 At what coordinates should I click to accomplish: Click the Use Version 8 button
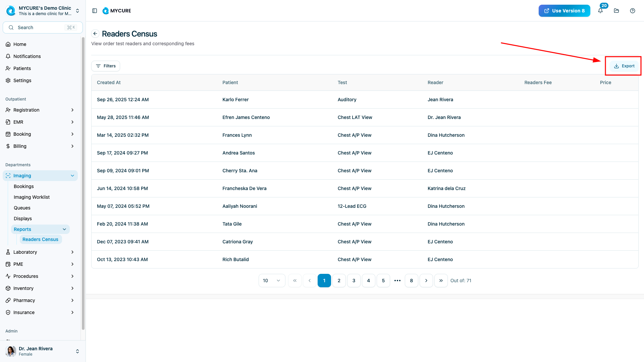564,11
